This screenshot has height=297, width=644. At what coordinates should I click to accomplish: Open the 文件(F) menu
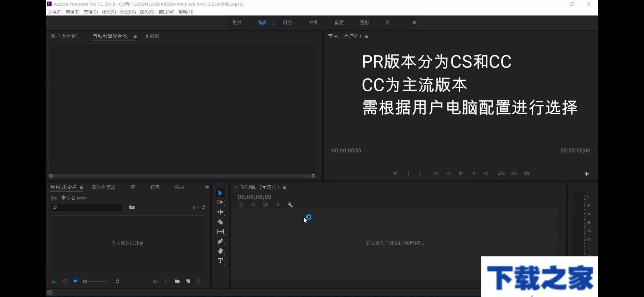55,12
